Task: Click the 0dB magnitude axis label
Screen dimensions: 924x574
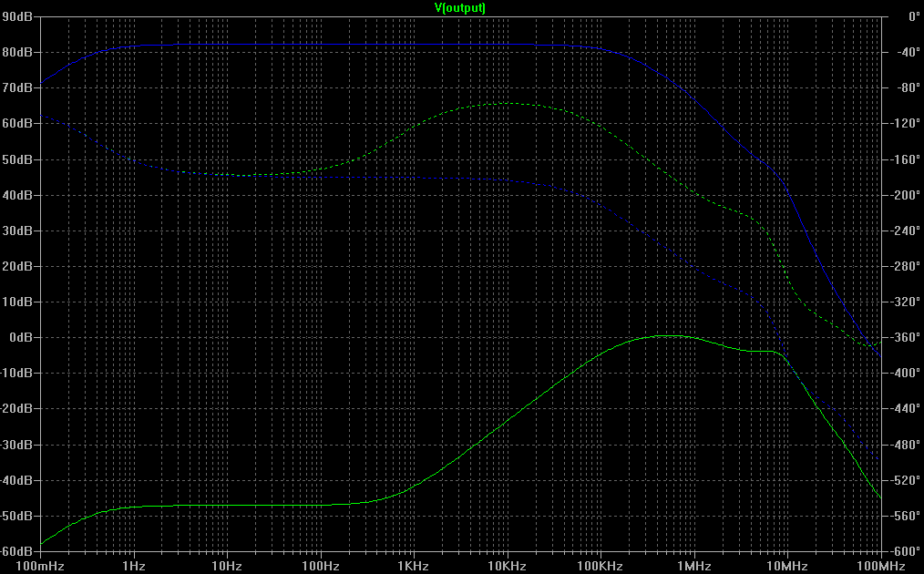Action: pos(21,337)
